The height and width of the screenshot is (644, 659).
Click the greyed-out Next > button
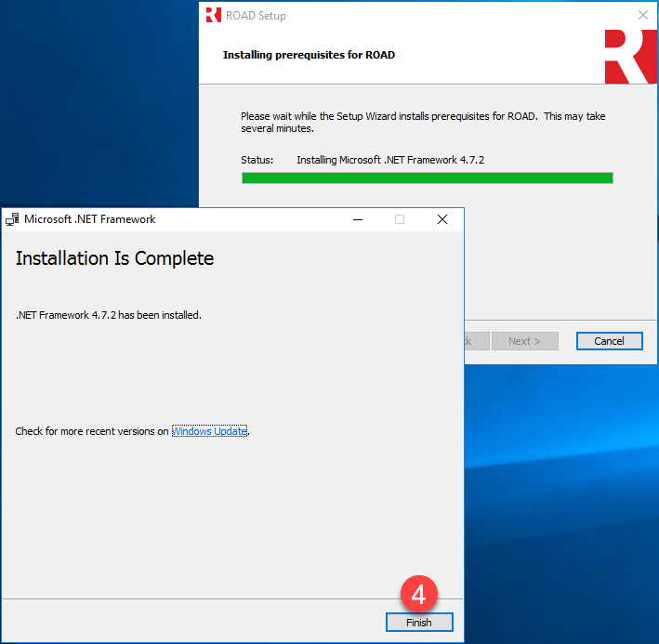524,341
